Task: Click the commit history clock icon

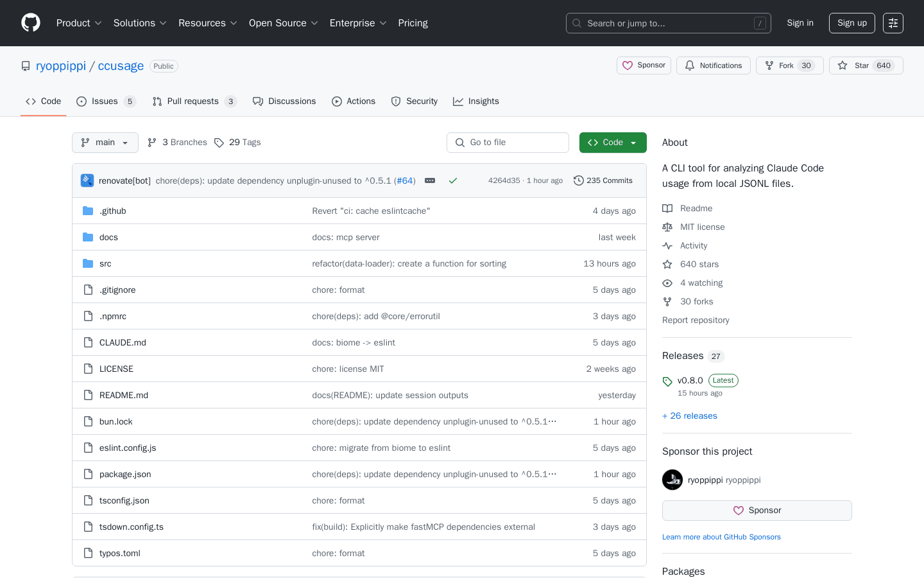Action: (579, 180)
